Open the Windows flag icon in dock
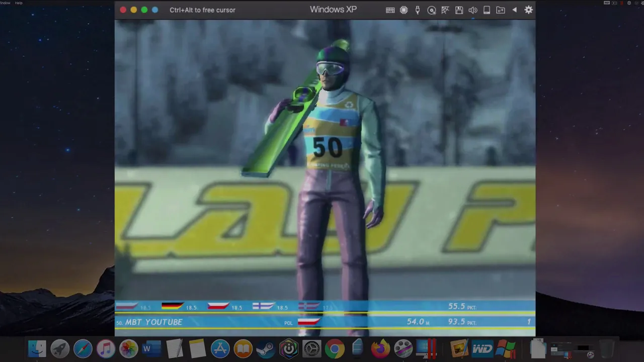 click(x=505, y=348)
